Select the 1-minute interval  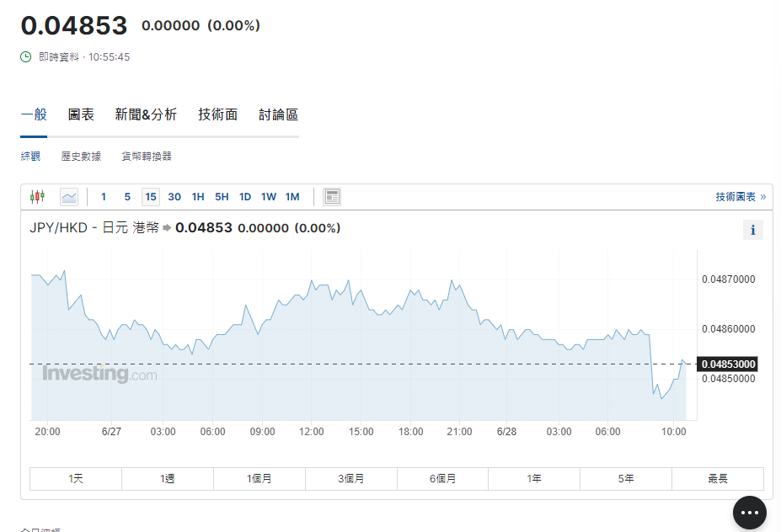click(x=104, y=197)
